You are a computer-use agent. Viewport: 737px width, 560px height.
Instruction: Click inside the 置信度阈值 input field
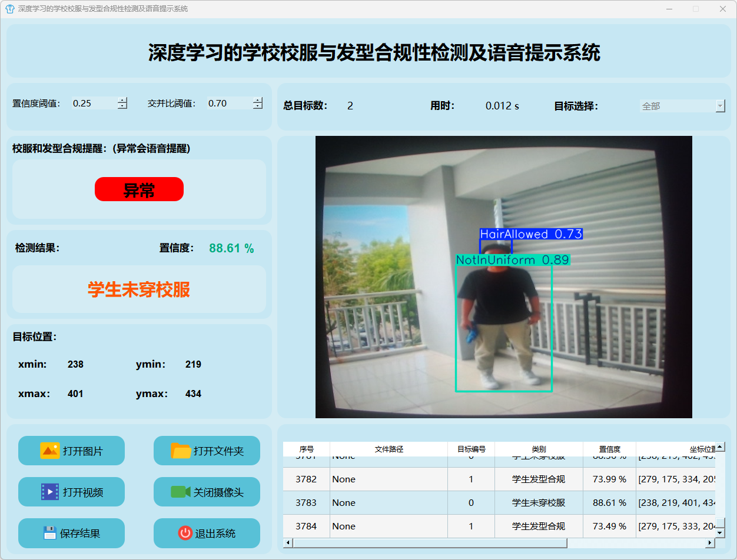point(93,104)
